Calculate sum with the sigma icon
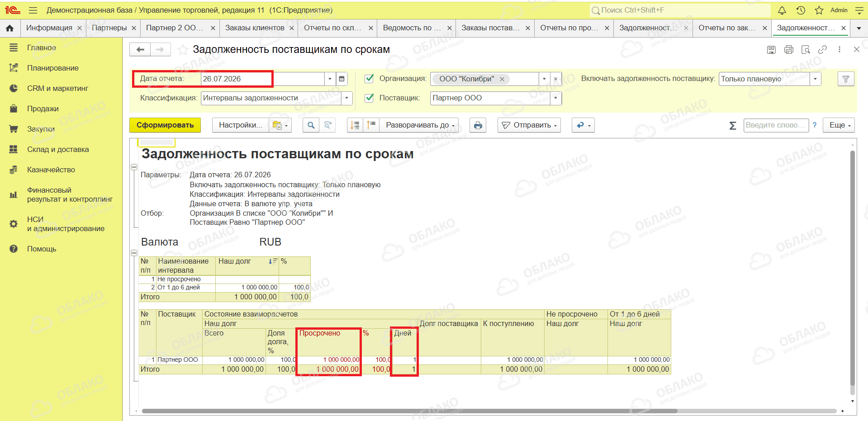Image resolution: width=868 pixels, height=421 pixels. pos(733,126)
